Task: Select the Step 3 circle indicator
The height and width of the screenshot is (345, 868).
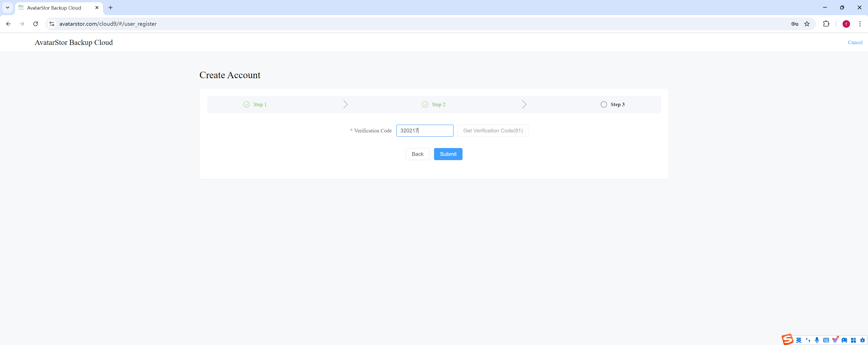Action: pyautogui.click(x=604, y=104)
